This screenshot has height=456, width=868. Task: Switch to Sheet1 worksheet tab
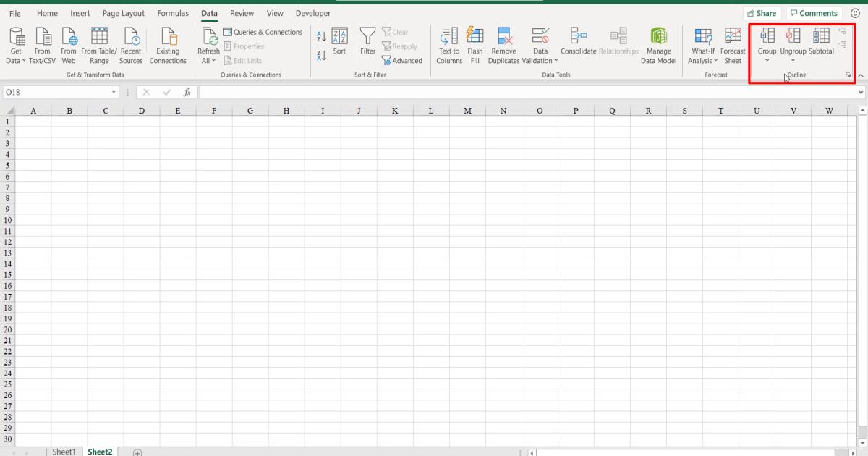click(64, 451)
